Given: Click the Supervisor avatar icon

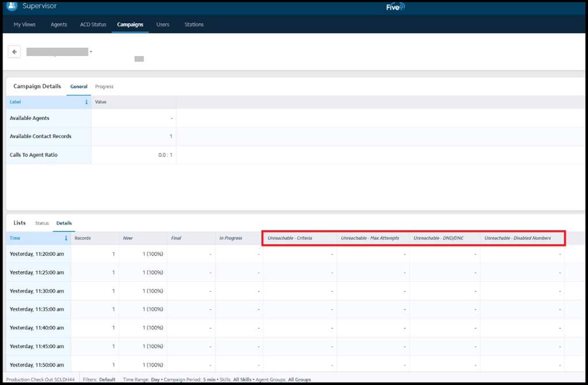Looking at the screenshot, I should (x=12, y=6).
